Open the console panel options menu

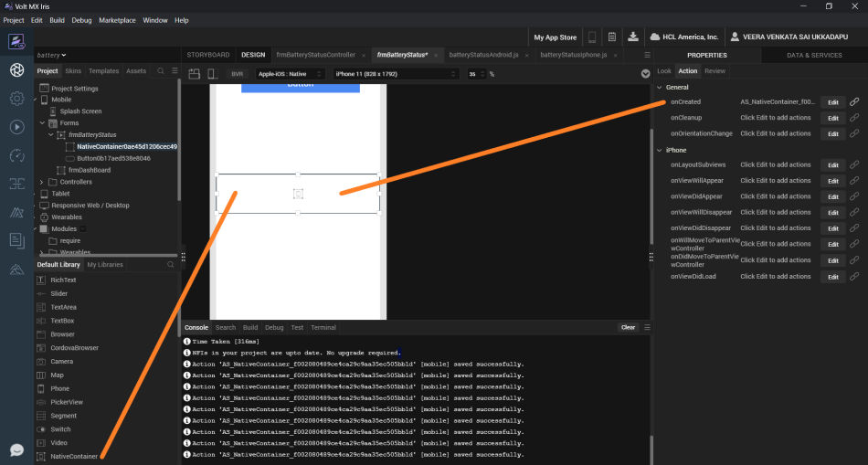coord(647,327)
